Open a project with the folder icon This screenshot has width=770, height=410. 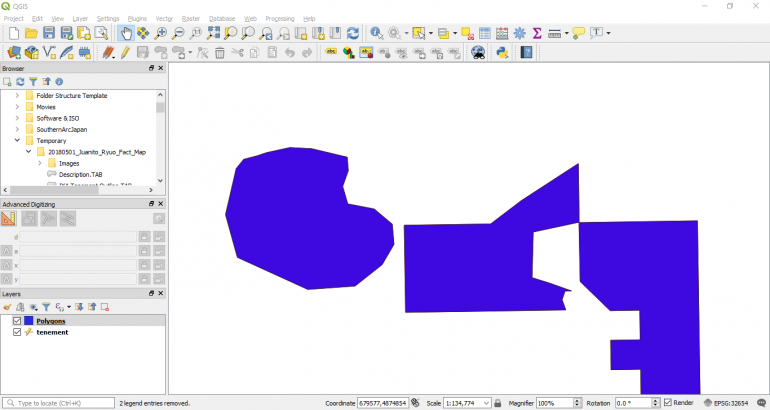point(31,33)
